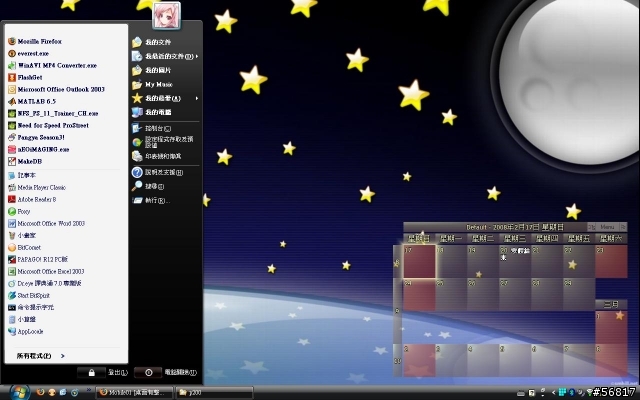Run NFS_PS_11_Trainer_CH.exe

[53, 113]
